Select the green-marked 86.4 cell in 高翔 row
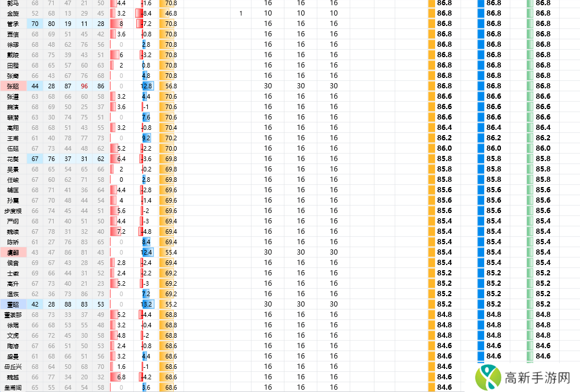Viewport: 580px width, 392px height. click(x=542, y=128)
